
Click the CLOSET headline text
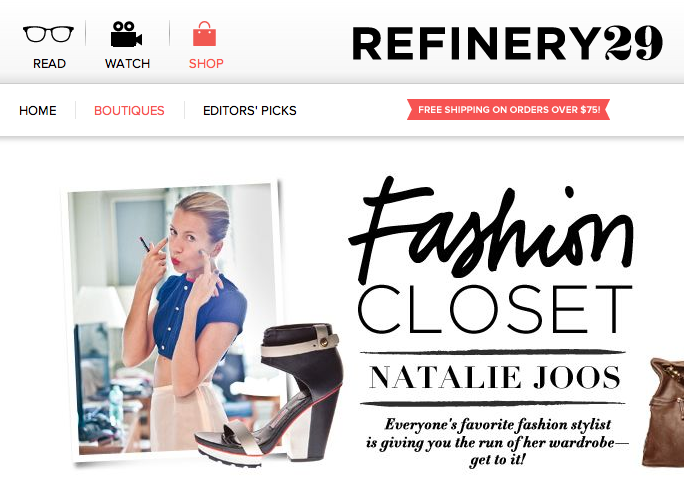(494, 309)
